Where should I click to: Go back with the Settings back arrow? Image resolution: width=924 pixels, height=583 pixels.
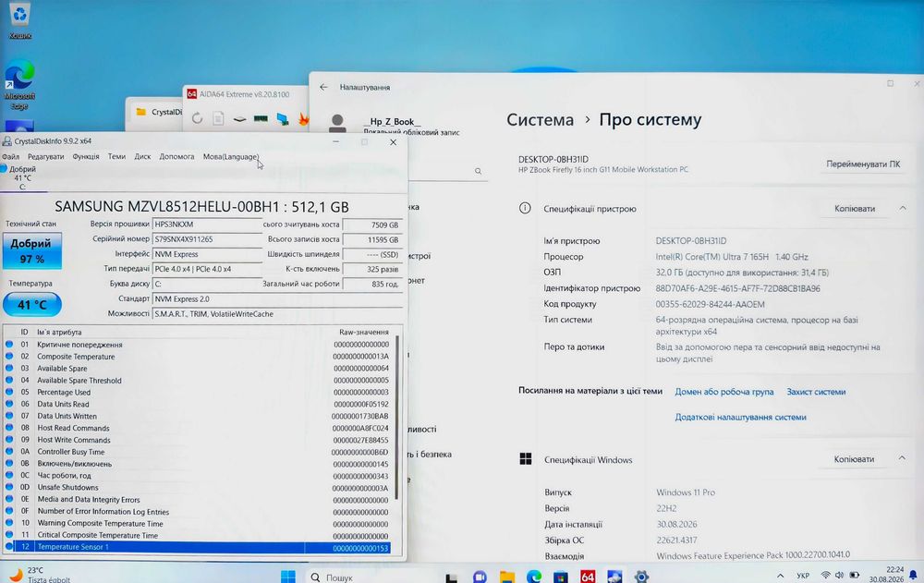[323, 87]
